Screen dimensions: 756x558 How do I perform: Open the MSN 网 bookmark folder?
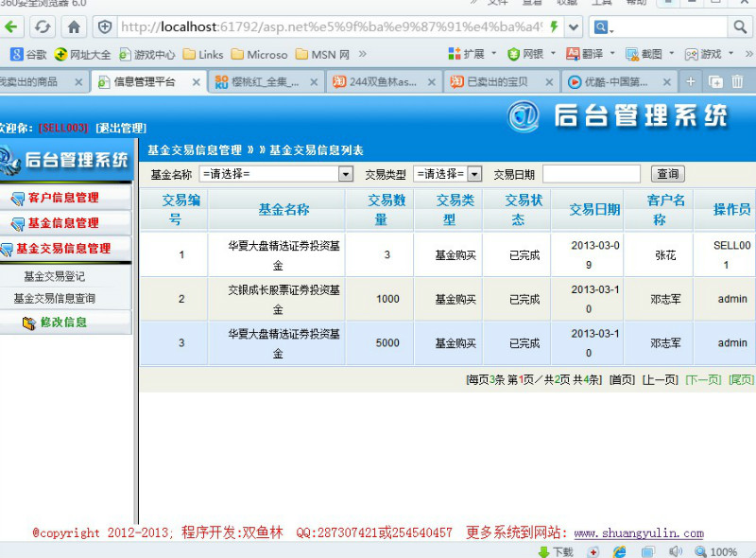[322, 55]
